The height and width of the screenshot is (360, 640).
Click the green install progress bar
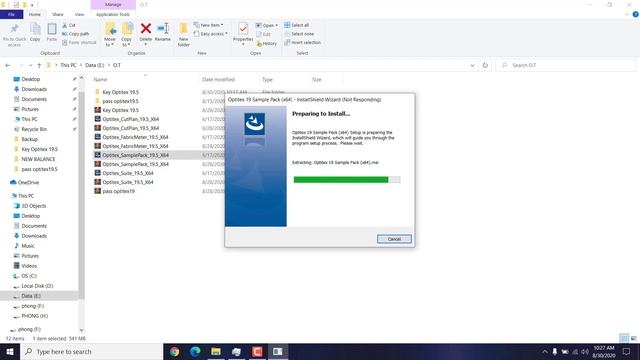pyautogui.click(x=347, y=180)
